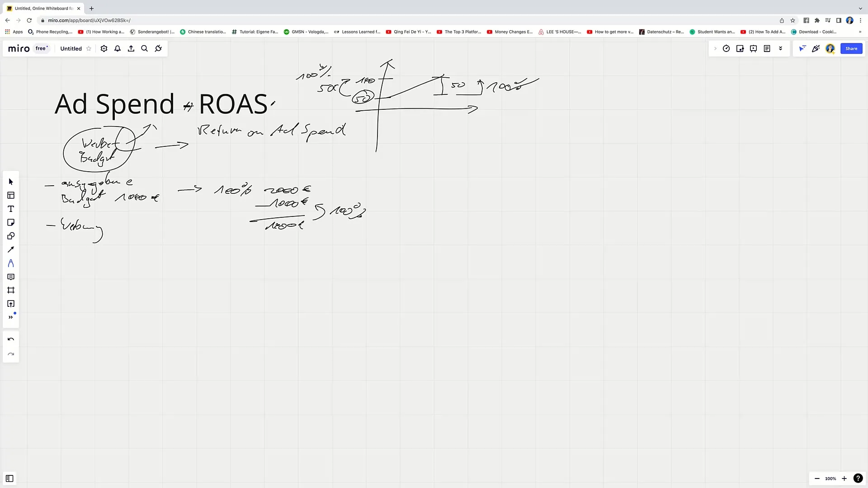Click the Shape tool in sidebar
Screen dimensions: 868x488
[x=11, y=236]
